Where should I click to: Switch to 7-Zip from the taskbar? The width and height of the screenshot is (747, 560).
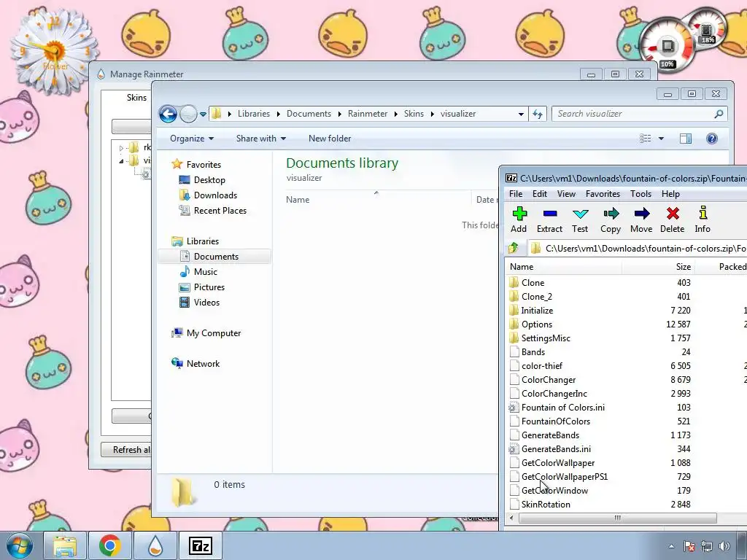coord(200,545)
